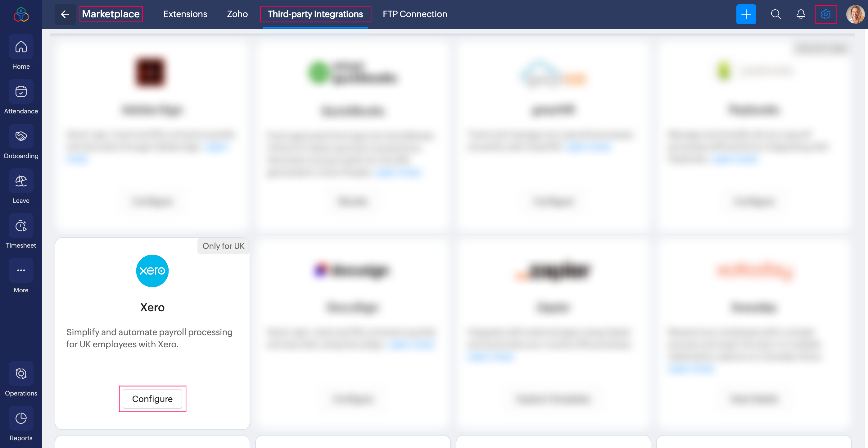Open the Onboarding handshake icon
Viewport: 868px width, 448px height.
point(21,136)
